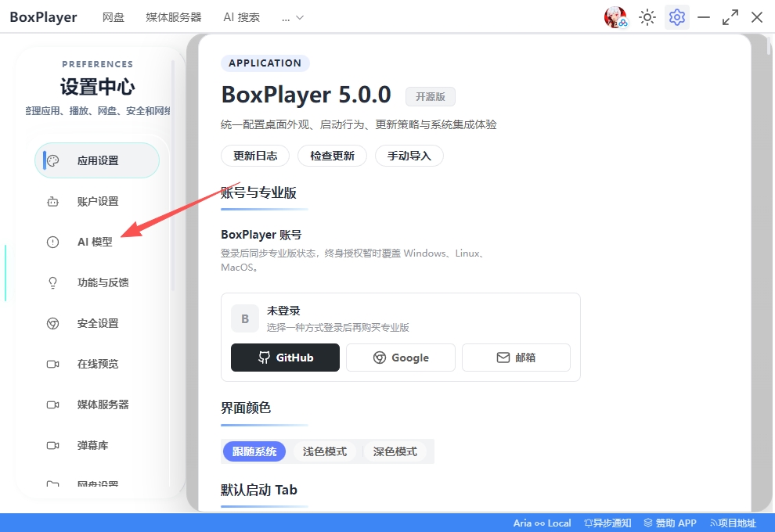Open 异步通知 in status bar
775x532 pixels.
(607, 523)
